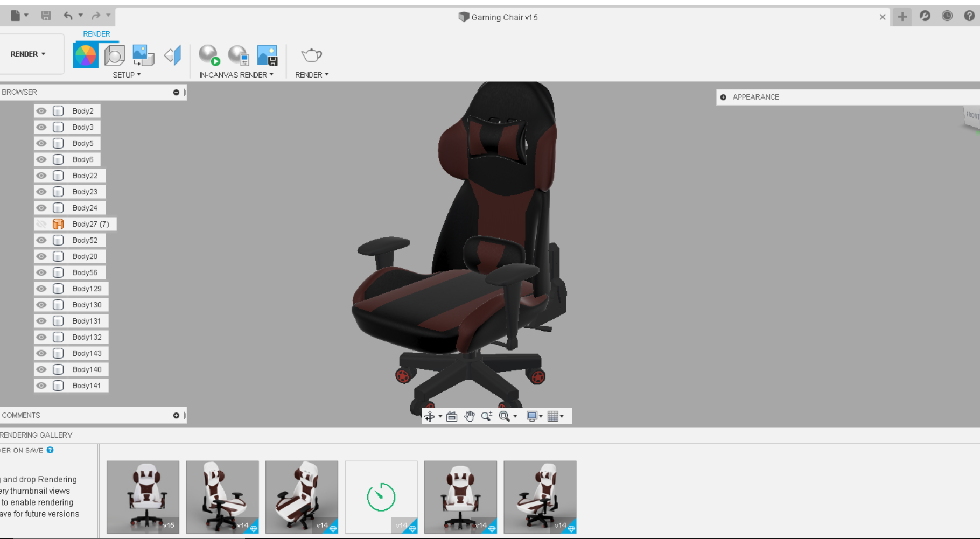Click the Undo arrow

coord(68,16)
